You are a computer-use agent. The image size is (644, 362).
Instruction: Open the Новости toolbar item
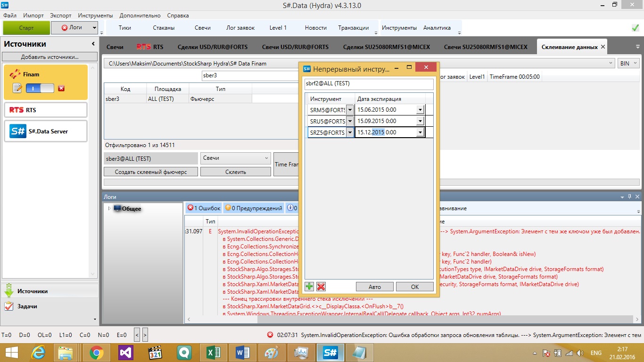tap(316, 28)
